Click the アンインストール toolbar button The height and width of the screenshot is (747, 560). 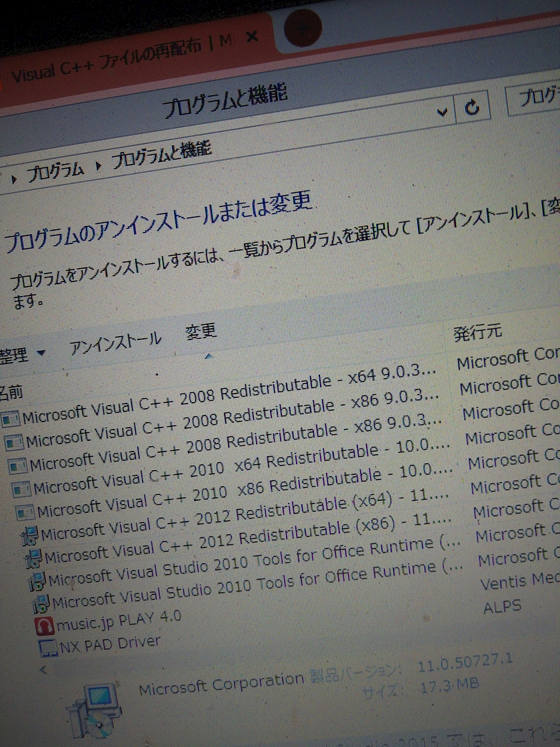coord(115,343)
